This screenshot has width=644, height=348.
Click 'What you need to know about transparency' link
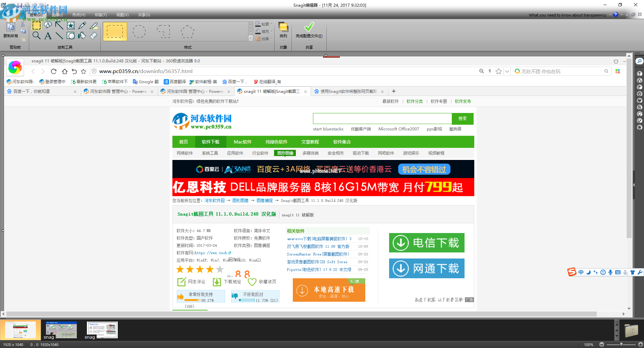[x=568, y=15]
